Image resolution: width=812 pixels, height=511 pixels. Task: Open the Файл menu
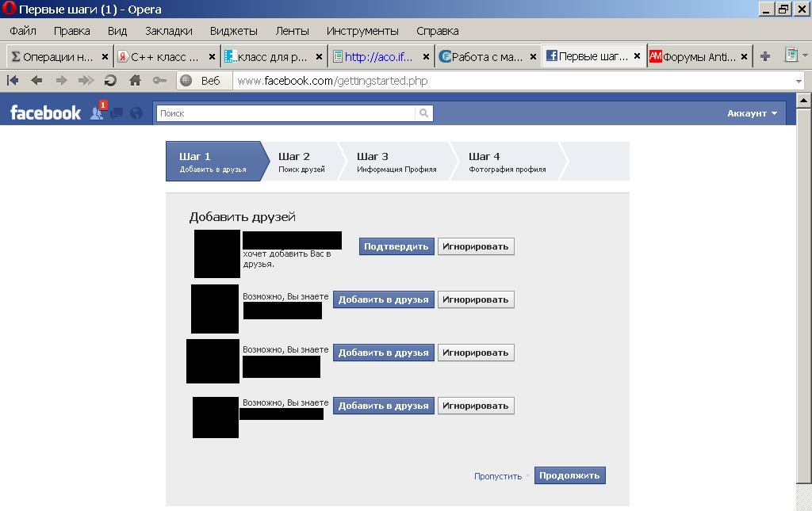[x=23, y=31]
